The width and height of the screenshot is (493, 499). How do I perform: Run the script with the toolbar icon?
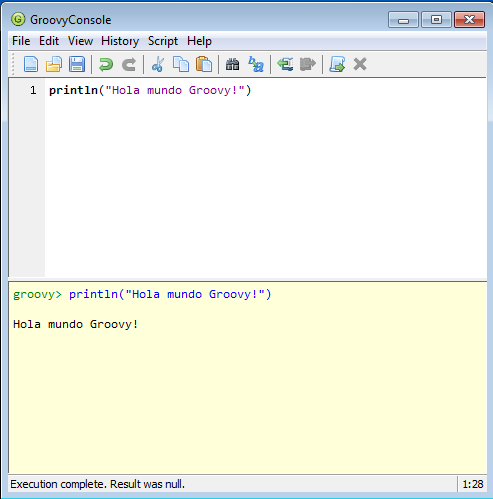pos(337,64)
